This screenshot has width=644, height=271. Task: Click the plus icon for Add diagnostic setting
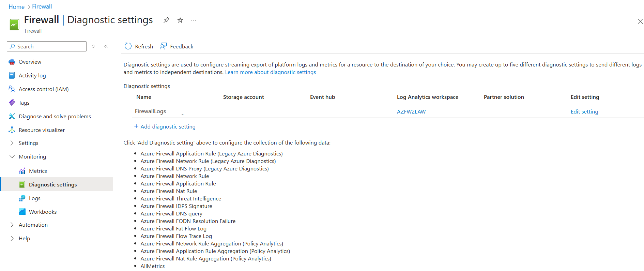pyautogui.click(x=136, y=126)
